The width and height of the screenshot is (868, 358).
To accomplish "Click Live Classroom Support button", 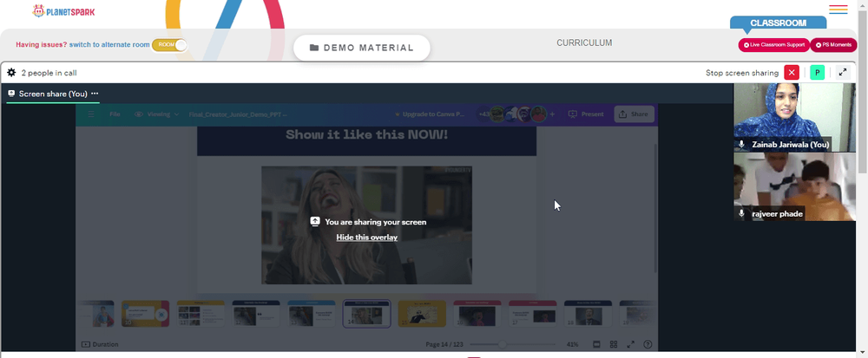I will pos(774,45).
